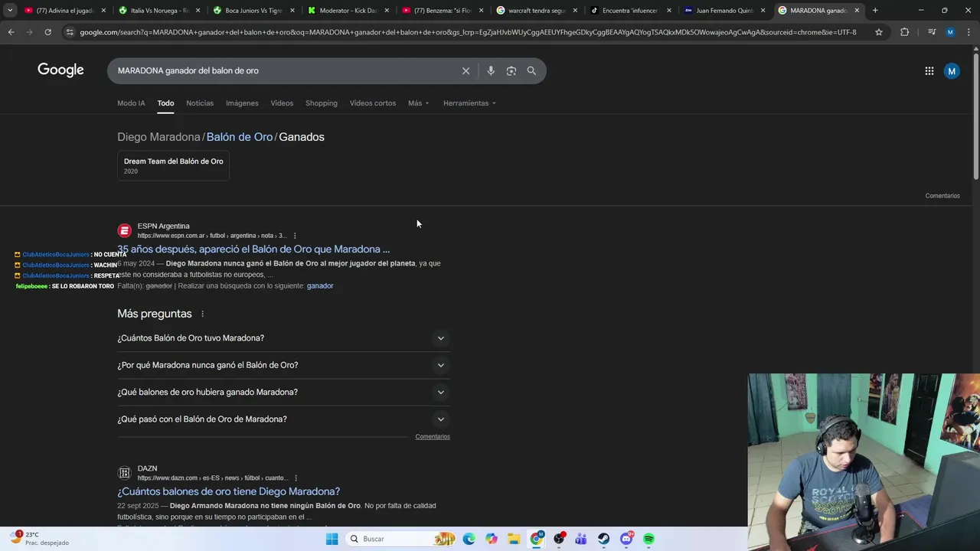Open more options for the ESPN Argentina result
This screenshot has width=980, height=551.
(295, 236)
